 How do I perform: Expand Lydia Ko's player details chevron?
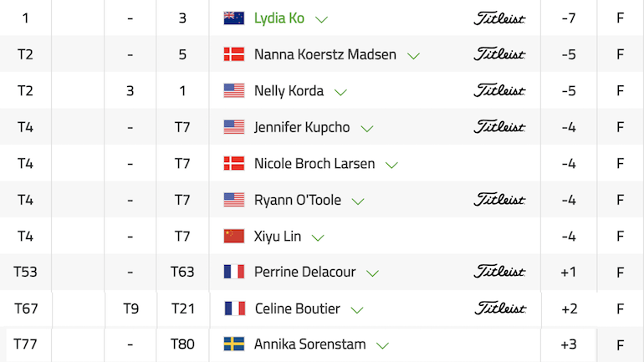(x=321, y=19)
